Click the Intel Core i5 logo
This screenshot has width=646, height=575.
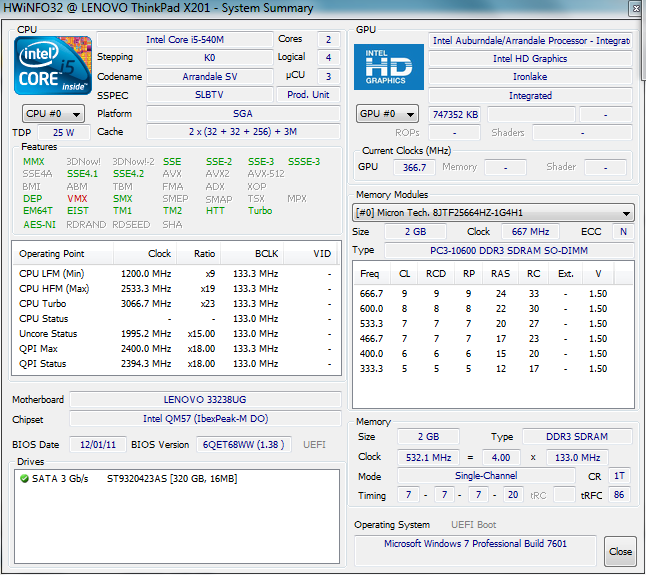coord(51,66)
